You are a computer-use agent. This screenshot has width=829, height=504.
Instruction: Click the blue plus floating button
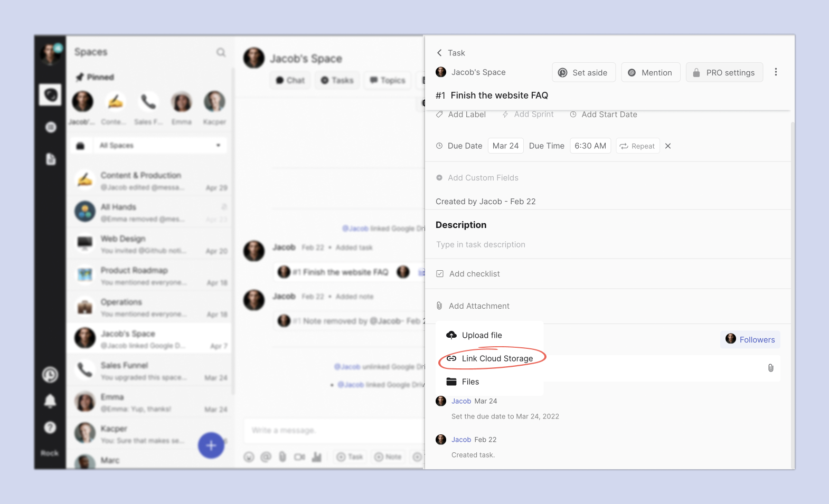211,445
